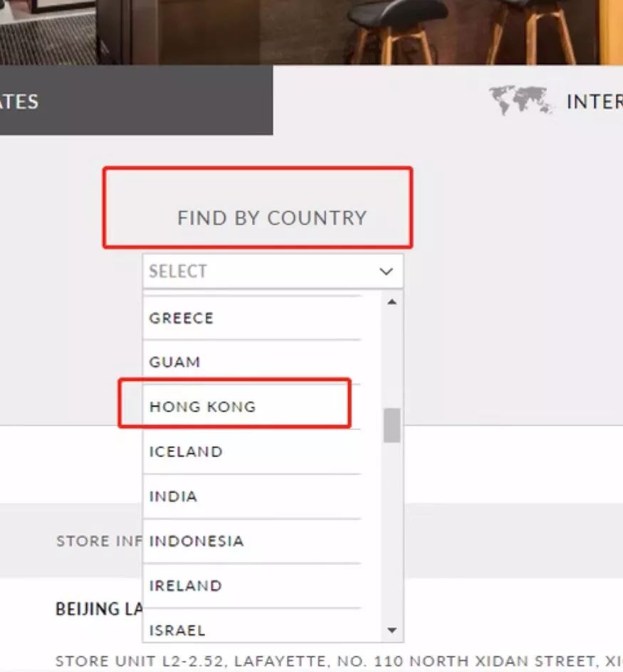Click the FIND BY COUNTRY heading
Screen dimensions: 623x672
[x=272, y=218]
